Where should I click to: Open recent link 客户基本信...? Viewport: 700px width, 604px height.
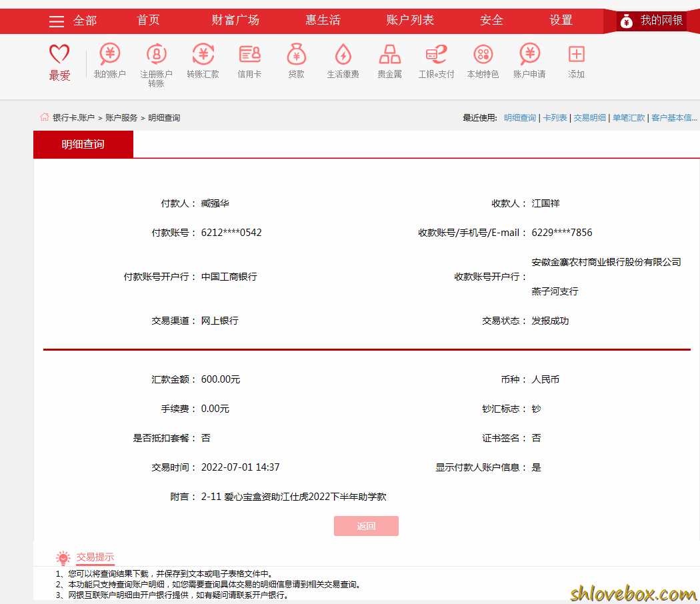(x=674, y=118)
